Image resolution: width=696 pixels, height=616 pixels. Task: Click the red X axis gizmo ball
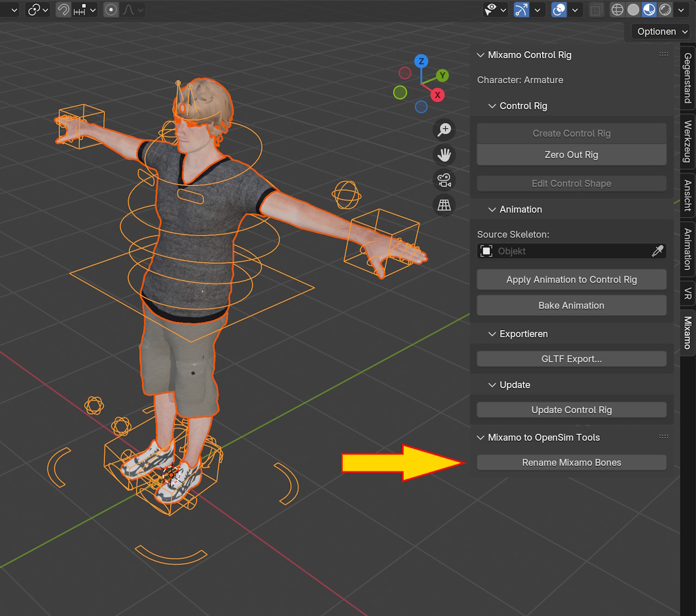click(x=437, y=95)
